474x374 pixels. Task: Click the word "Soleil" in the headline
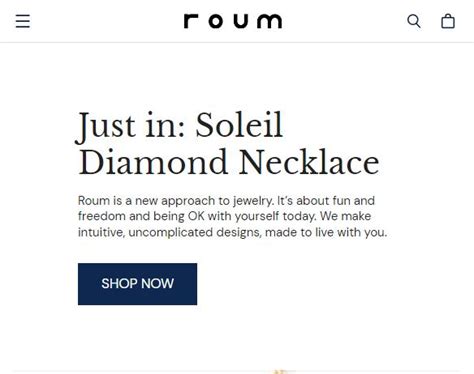[x=239, y=125]
